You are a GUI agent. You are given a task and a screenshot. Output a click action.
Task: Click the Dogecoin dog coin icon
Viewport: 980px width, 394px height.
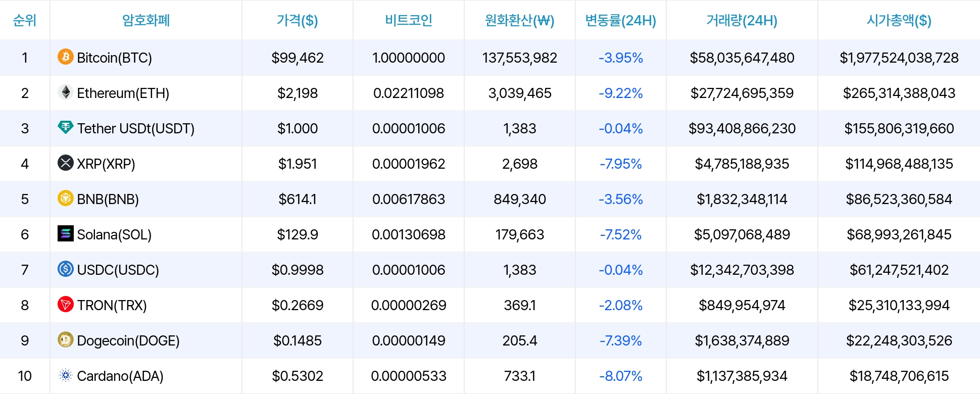click(x=65, y=340)
